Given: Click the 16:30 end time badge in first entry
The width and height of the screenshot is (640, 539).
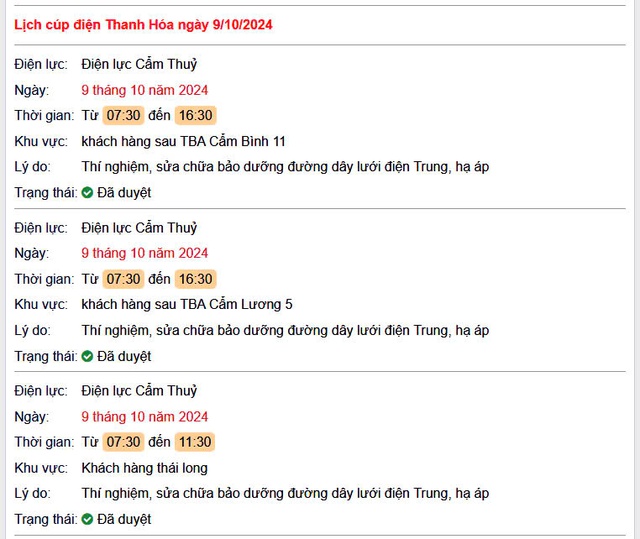Looking at the screenshot, I should 196,115.
